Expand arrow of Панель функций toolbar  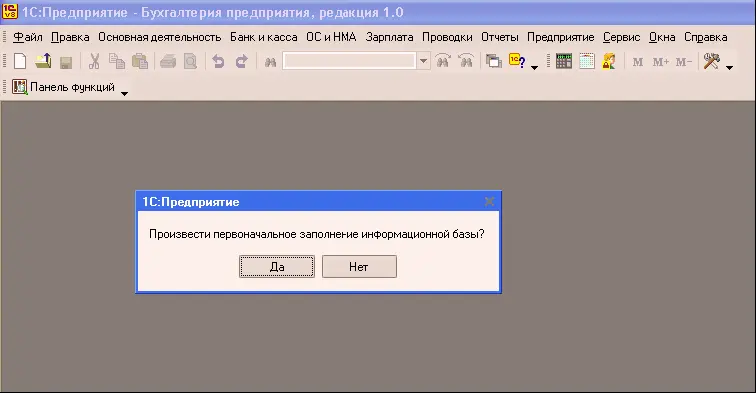[124, 94]
